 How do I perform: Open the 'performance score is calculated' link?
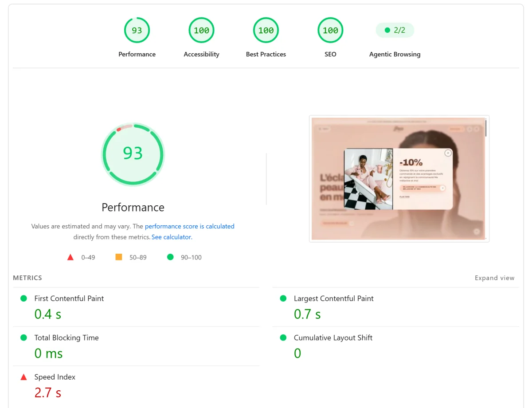click(x=190, y=226)
